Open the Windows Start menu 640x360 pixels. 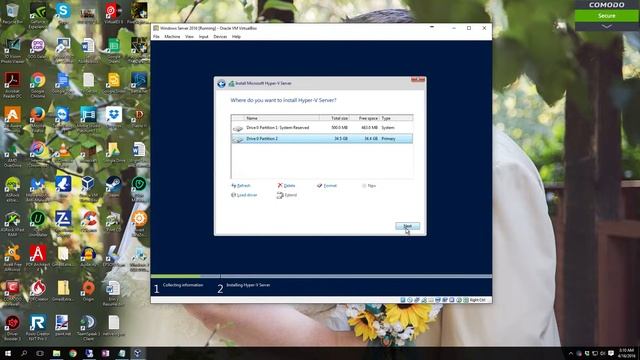pos(7,353)
